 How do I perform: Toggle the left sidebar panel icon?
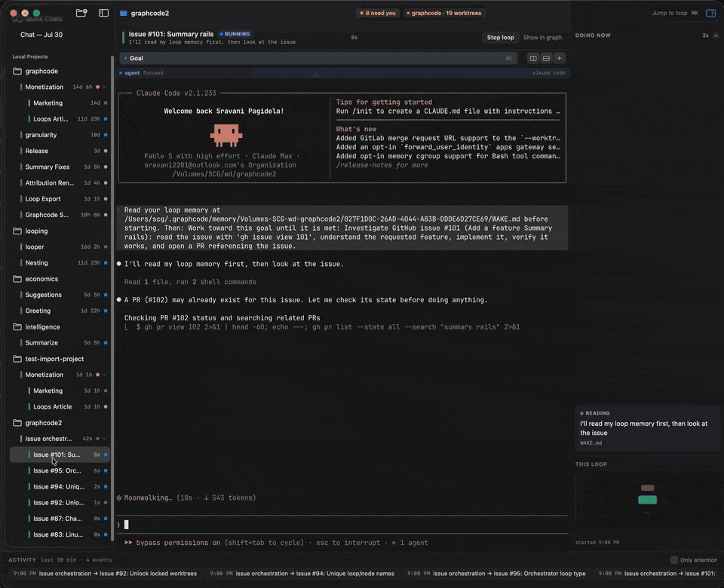pos(104,13)
